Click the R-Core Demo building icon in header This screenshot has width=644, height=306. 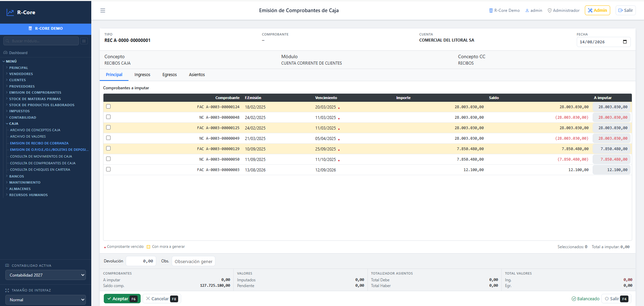491,10
